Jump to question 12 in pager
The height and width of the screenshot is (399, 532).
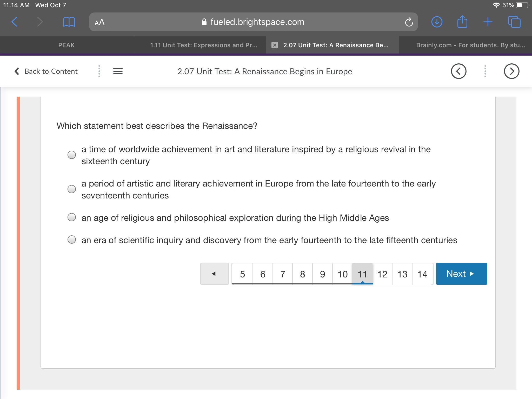(382, 274)
